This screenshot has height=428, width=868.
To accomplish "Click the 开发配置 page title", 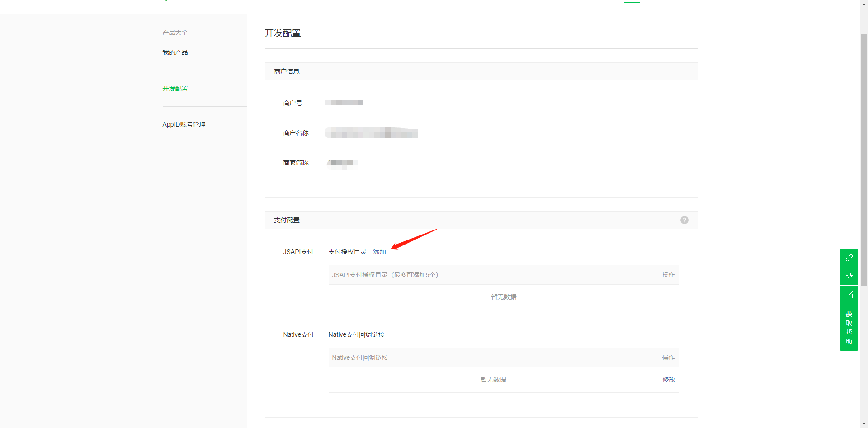I will [283, 33].
